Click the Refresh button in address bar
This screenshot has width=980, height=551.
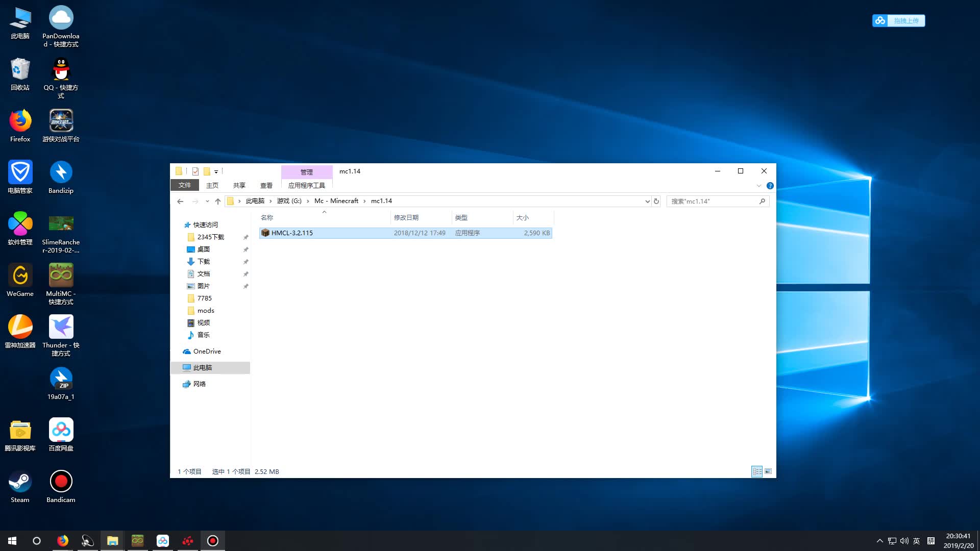[656, 201]
